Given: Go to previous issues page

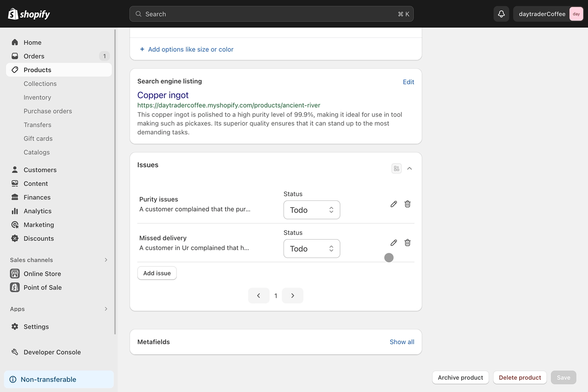Looking at the screenshot, I should [259, 296].
